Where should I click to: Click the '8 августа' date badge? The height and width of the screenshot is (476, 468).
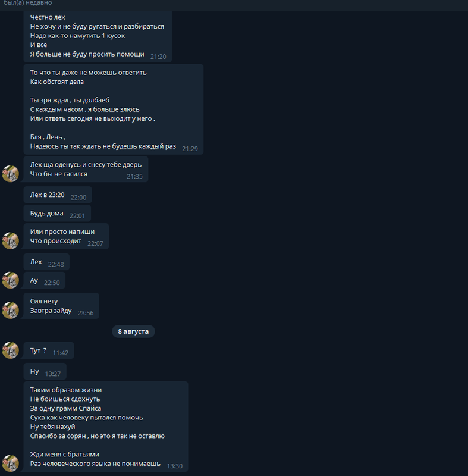[x=133, y=331]
